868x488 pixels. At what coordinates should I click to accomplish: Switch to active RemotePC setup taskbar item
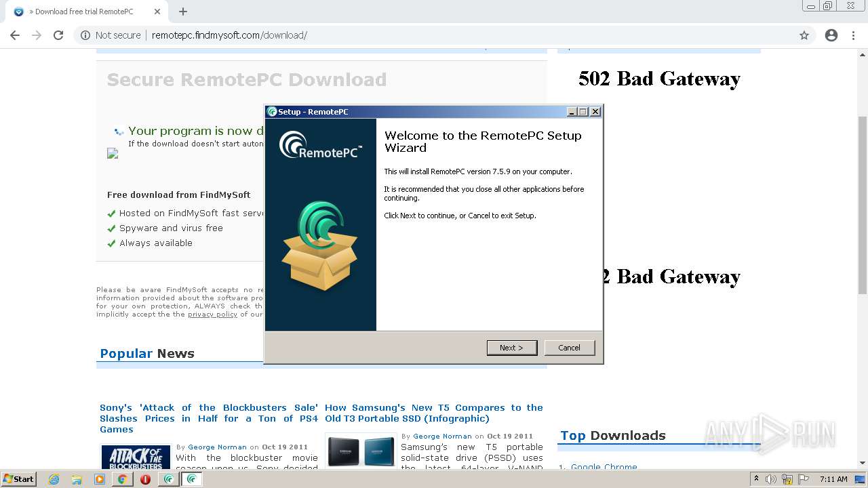coord(192,479)
